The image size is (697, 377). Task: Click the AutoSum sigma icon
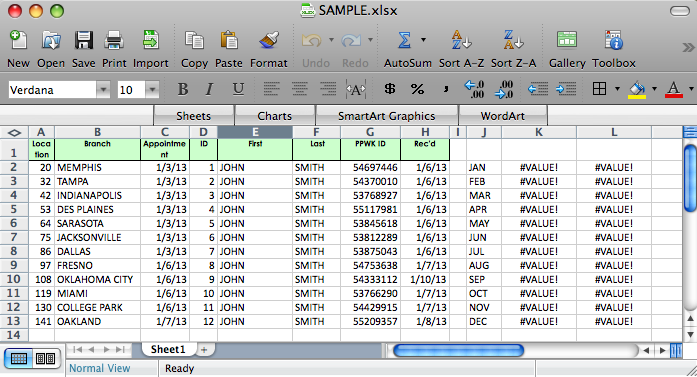click(404, 40)
